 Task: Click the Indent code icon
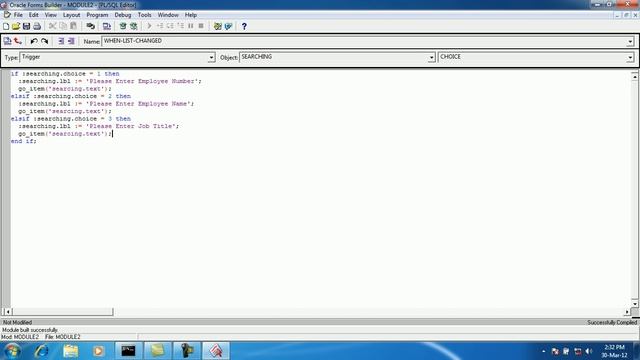[61, 41]
